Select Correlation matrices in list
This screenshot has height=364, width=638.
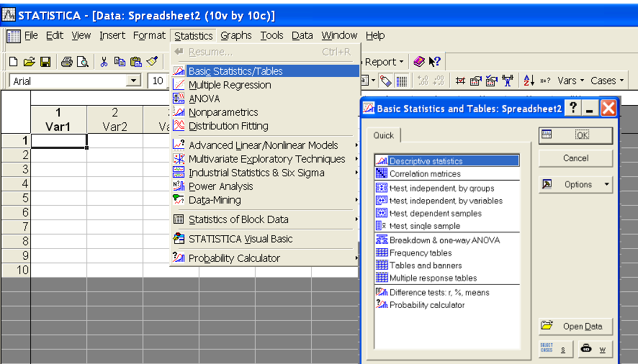(446, 173)
